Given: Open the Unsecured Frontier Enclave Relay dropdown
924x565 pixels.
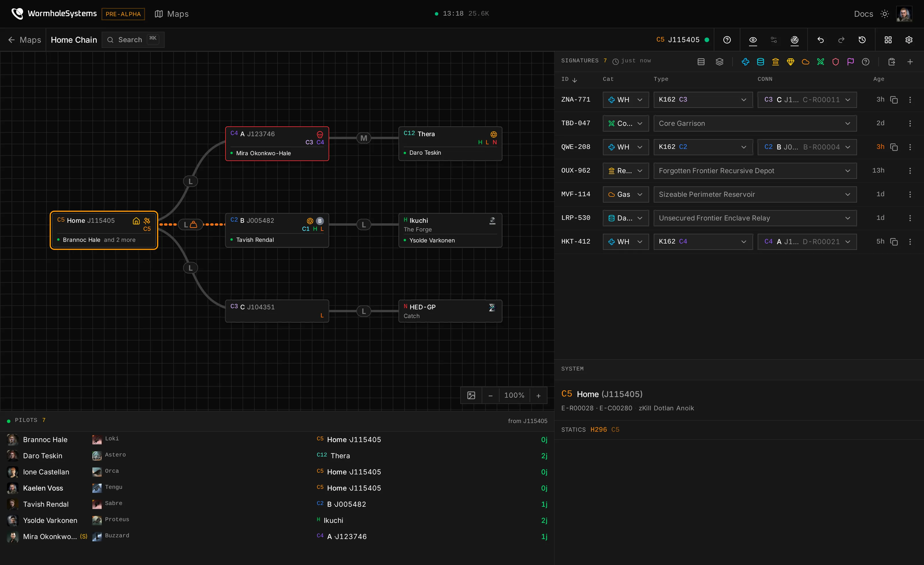Looking at the screenshot, I should 755,218.
